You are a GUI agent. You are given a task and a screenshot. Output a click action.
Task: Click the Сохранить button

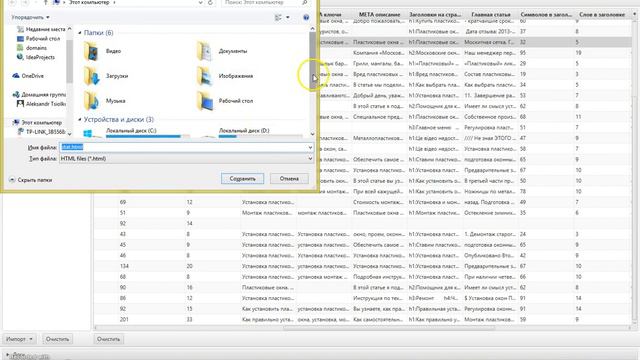(x=242, y=179)
